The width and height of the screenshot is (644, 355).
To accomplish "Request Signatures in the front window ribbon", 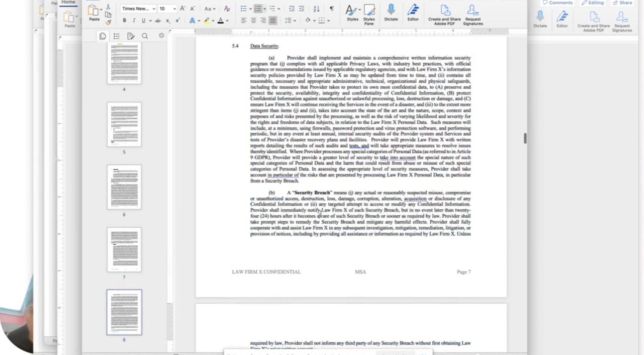I will [473, 15].
